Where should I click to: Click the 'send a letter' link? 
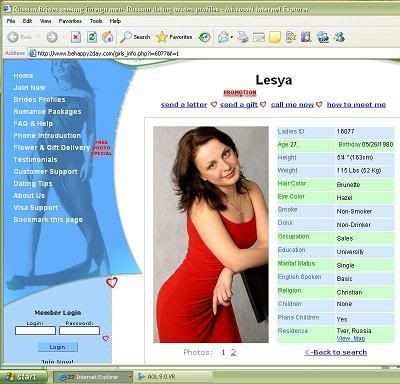(184, 105)
